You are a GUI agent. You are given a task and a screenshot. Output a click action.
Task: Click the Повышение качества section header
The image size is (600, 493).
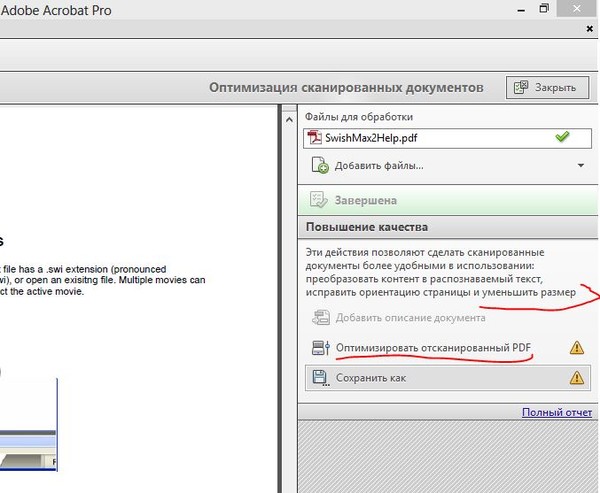(447, 227)
